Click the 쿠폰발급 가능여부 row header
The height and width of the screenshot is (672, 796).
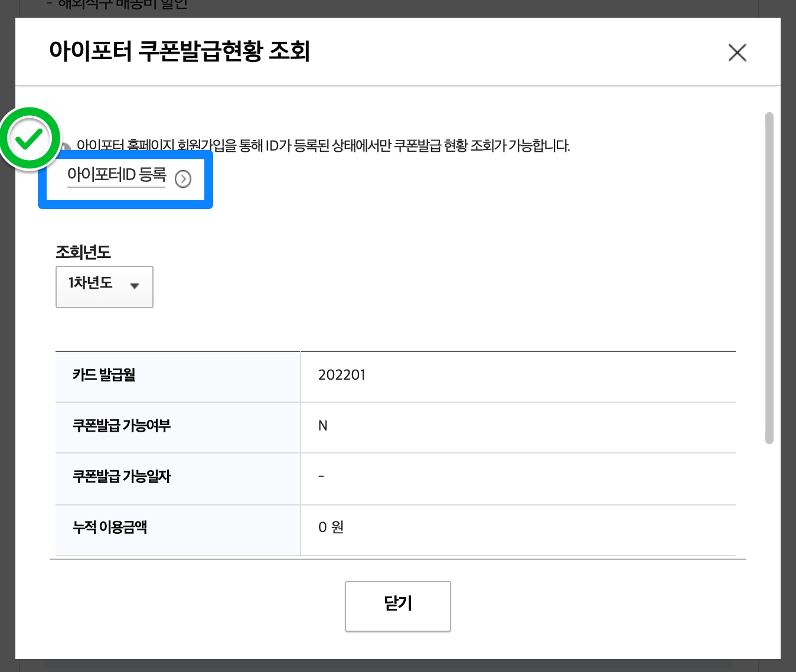click(x=178, y=428)
